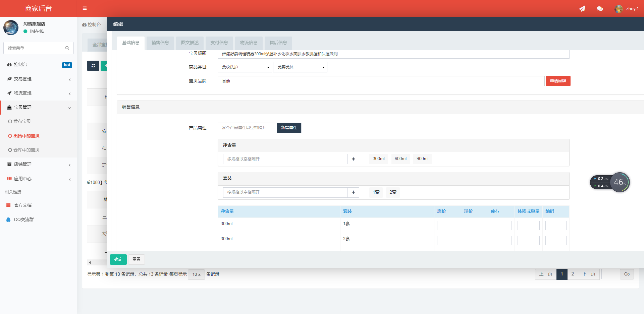Open the 美妆洗护 category dropdown
This screenshot has height=314, width=644.
pyautogui.click(x=245, y=67)
